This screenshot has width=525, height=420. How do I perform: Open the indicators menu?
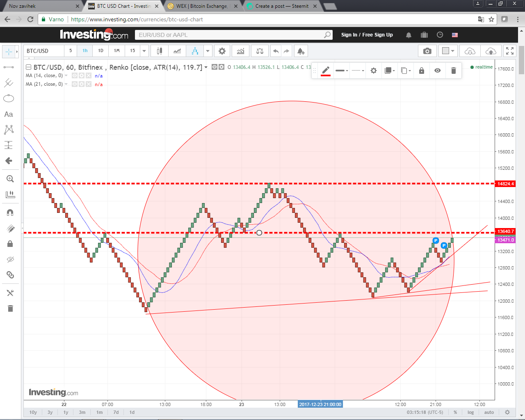[x=241, y=51]
